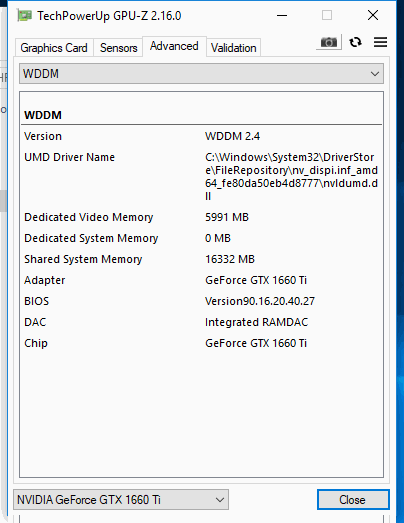Click the GPU-Z app icon in title bar

tap(24, 15)
